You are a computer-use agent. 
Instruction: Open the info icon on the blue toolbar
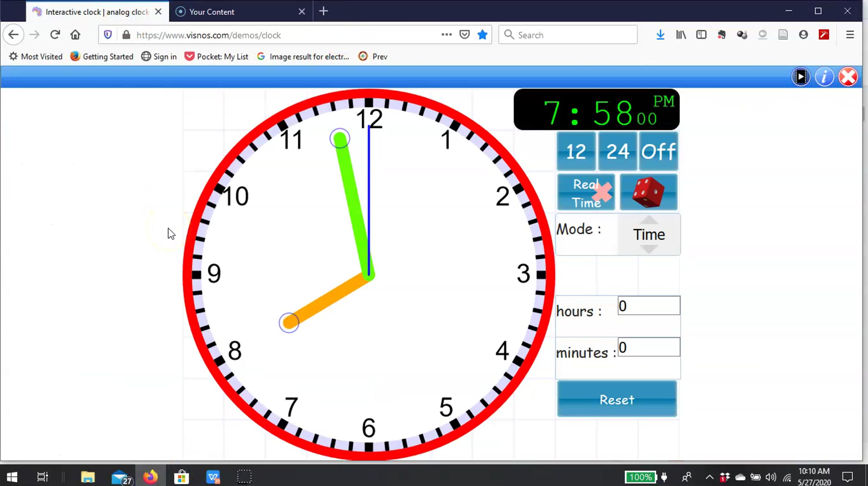(825, 76)
